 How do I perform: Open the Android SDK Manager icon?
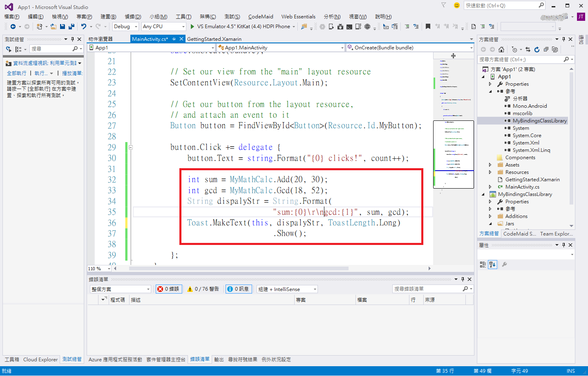coord(340,27)
